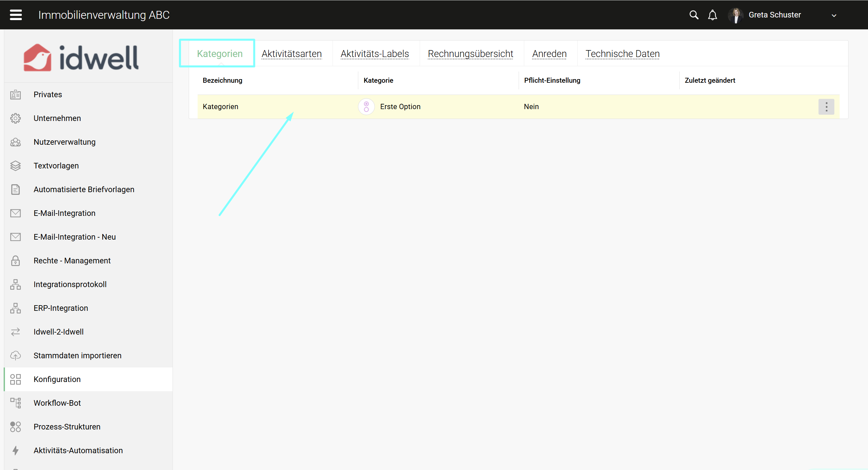868x470 pixels.
Task: Click the Workflow-Bot sidebar icon
Action: [16, 403]
